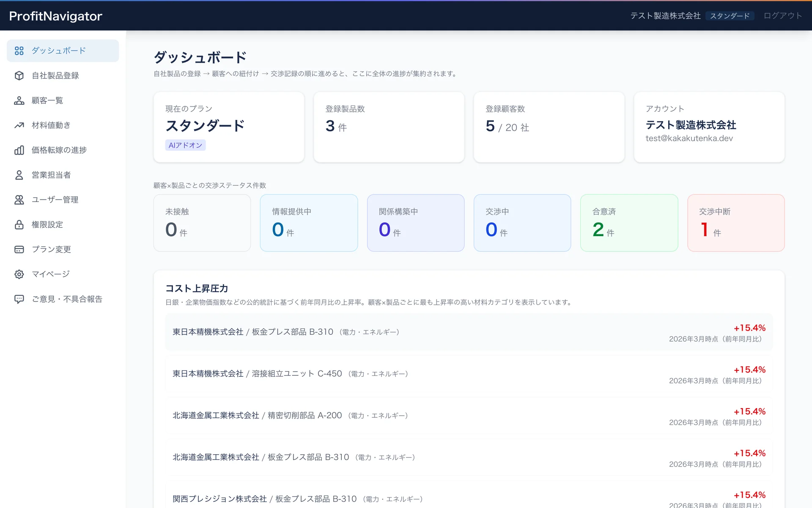
Task: Click the 未接触 status card
Action: click(202, 223)
